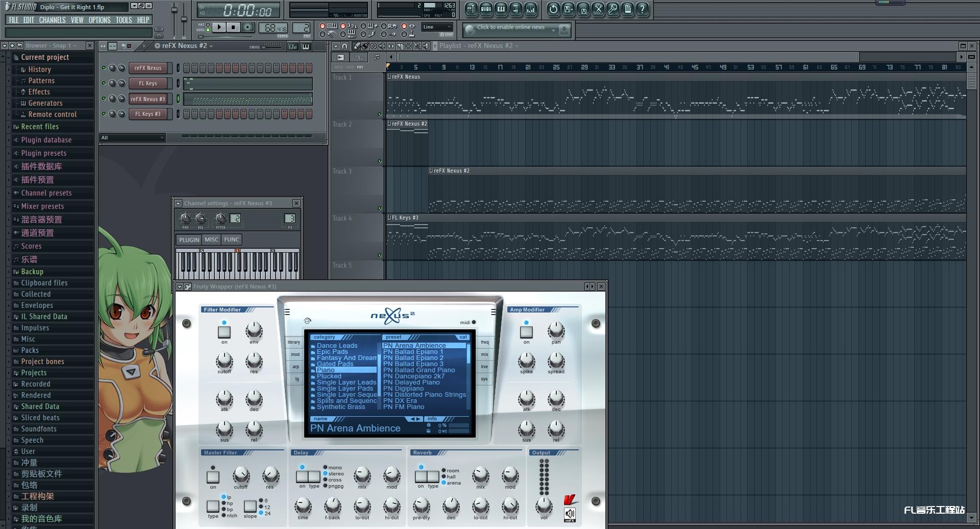Select the Zoom magnifier tool in Playlist
Image resolution: width=980 pixels, height=529 pixels.
[x=417, y=46]
